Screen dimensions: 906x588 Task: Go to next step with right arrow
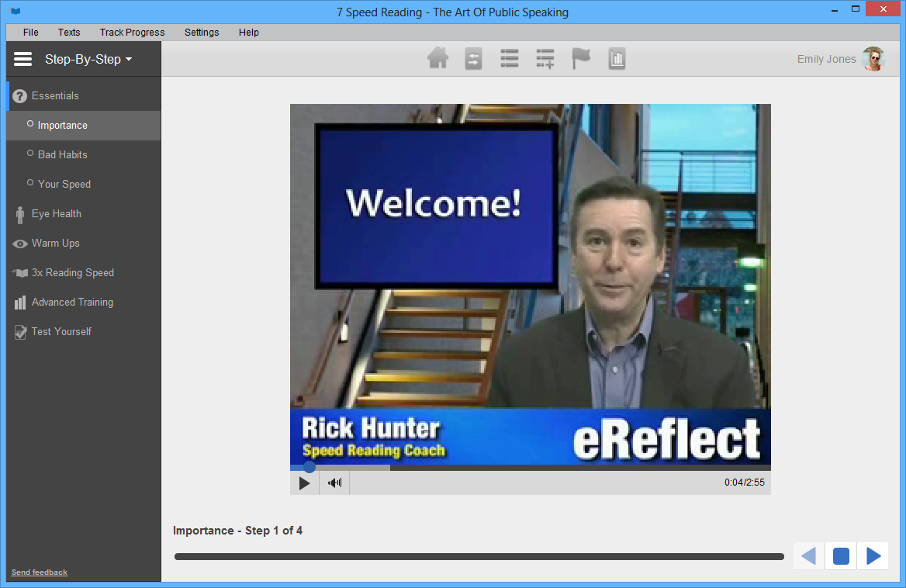[x=873, y=556]
